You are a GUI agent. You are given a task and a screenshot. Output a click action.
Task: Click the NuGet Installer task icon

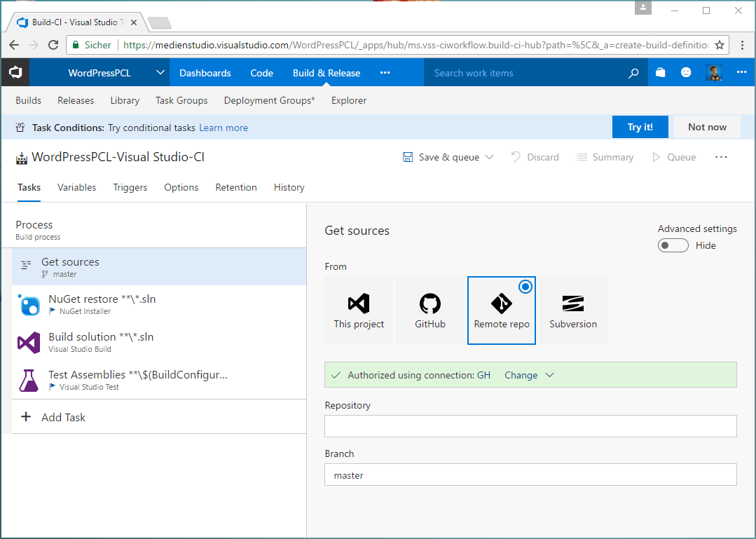coord(29,305)
